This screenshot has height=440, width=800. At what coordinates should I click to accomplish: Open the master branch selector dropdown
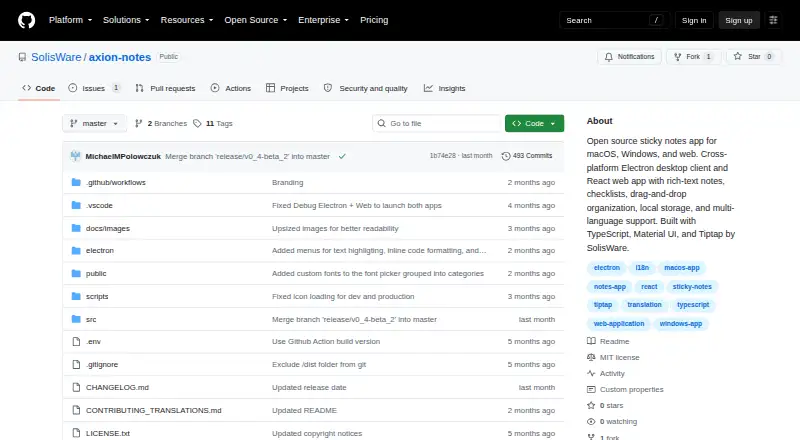coord(94,124)
